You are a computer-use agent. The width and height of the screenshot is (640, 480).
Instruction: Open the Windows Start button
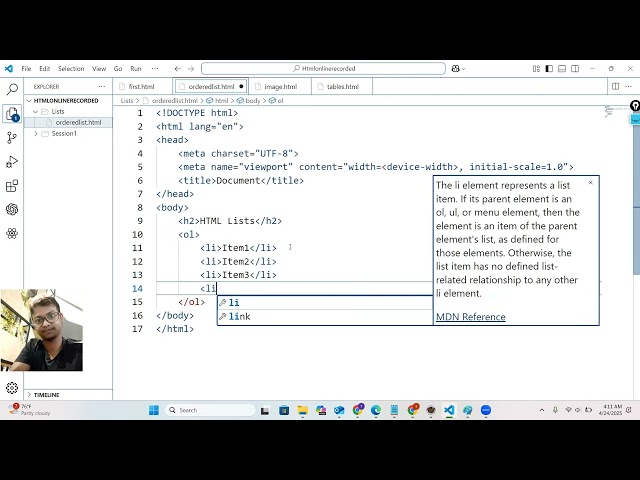coord(154,410)
